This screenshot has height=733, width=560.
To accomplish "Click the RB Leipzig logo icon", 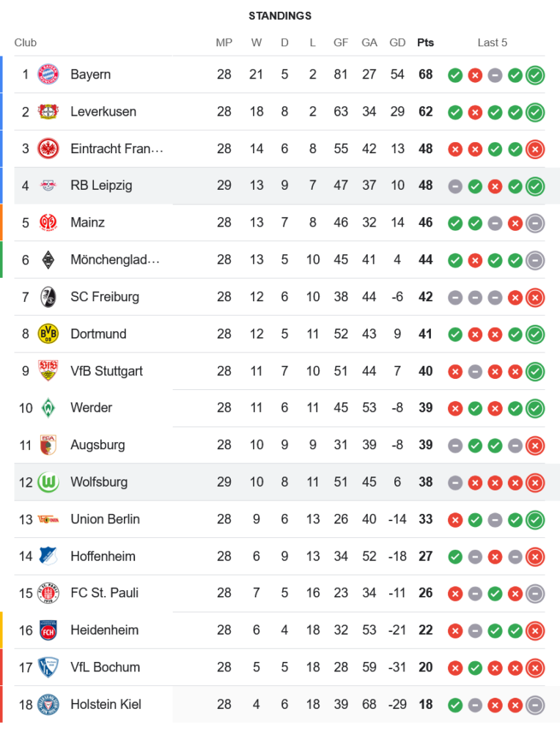I will click(48, 185).
